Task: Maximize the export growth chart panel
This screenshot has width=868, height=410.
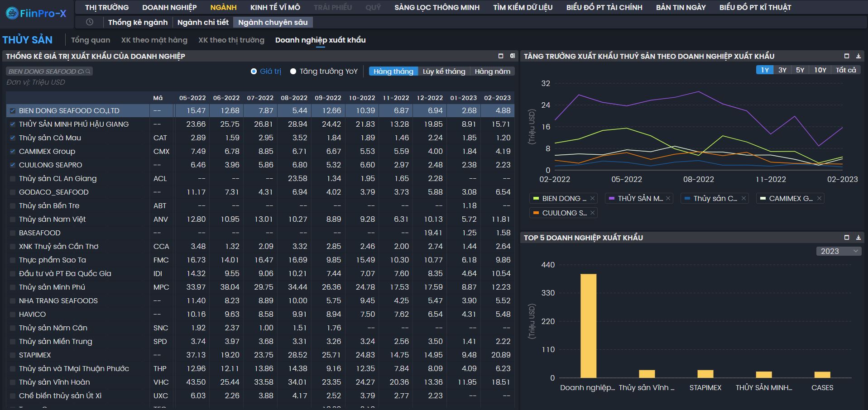Action: [847, 56]
